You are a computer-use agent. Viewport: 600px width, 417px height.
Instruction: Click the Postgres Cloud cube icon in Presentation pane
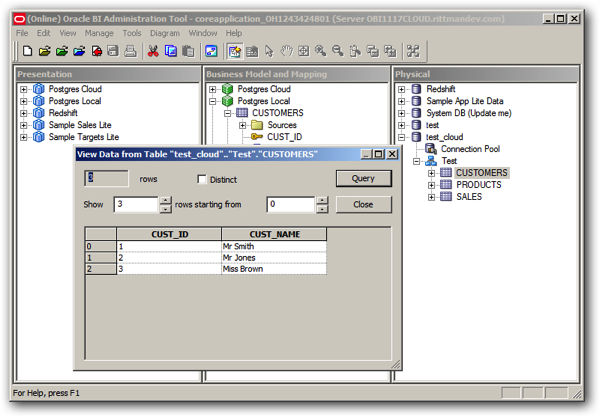pos(39,89)
